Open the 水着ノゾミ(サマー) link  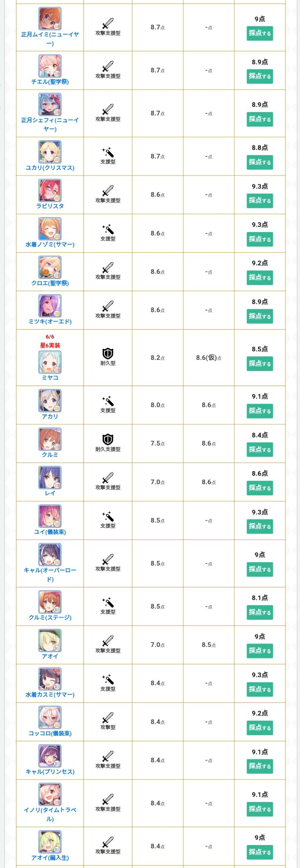(x=50, y=244)
